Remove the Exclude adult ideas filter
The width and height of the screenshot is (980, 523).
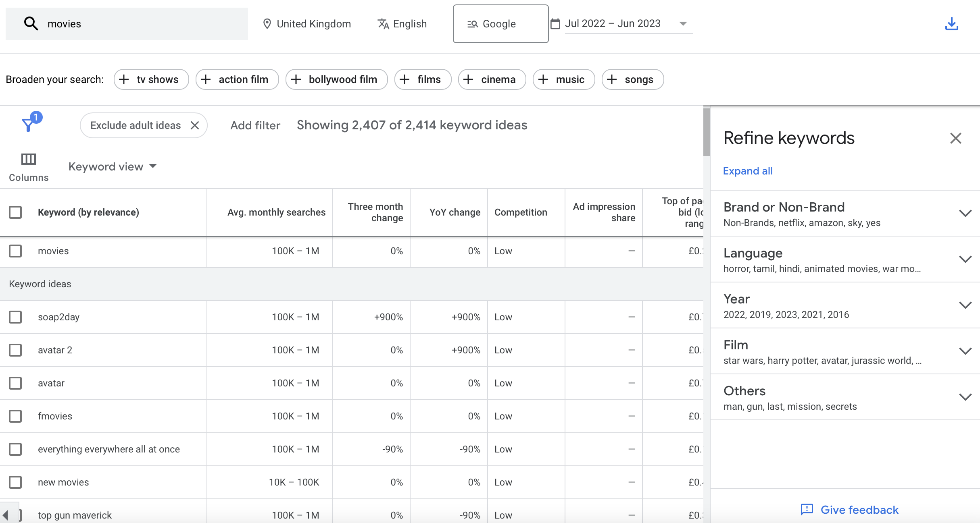point(195,125)
